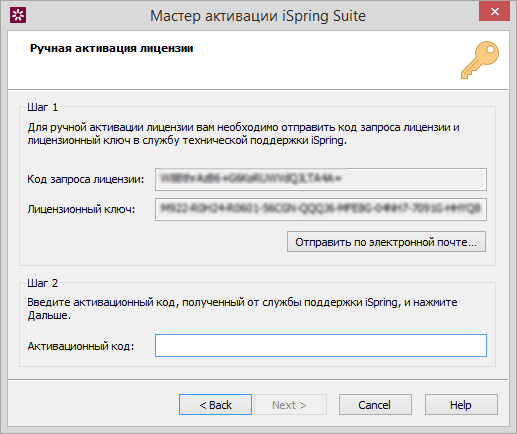Click the golden key icon
This screenshot has width=517, height=434.
480,60
